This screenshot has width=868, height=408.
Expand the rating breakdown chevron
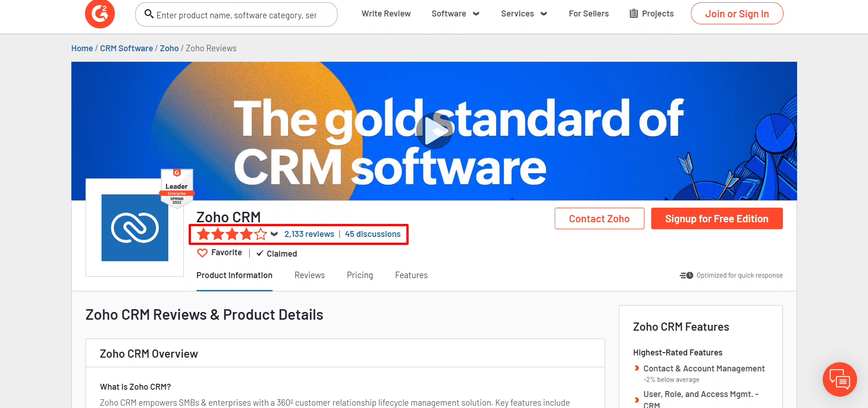(274, 234)
